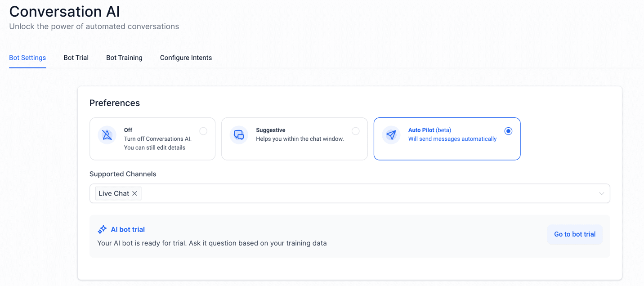644x286 pixels.
Task: Click the Off mode crossed-bot icon
Action: (107, 134)
